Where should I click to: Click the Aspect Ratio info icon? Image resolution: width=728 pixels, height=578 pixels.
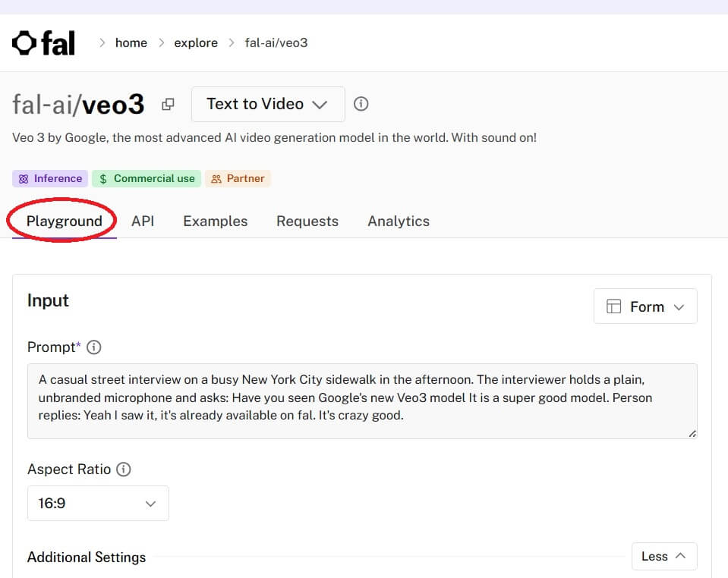123,470
